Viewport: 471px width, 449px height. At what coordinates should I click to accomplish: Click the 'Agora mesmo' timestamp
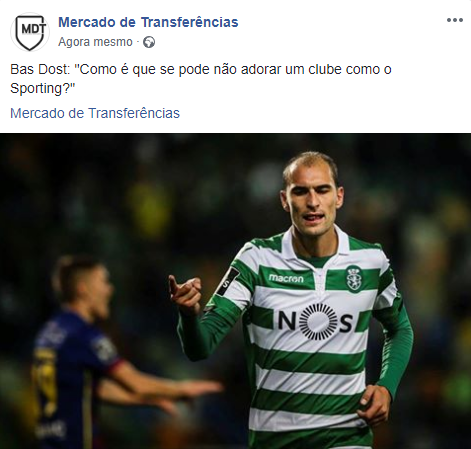[x=95, y=42]
